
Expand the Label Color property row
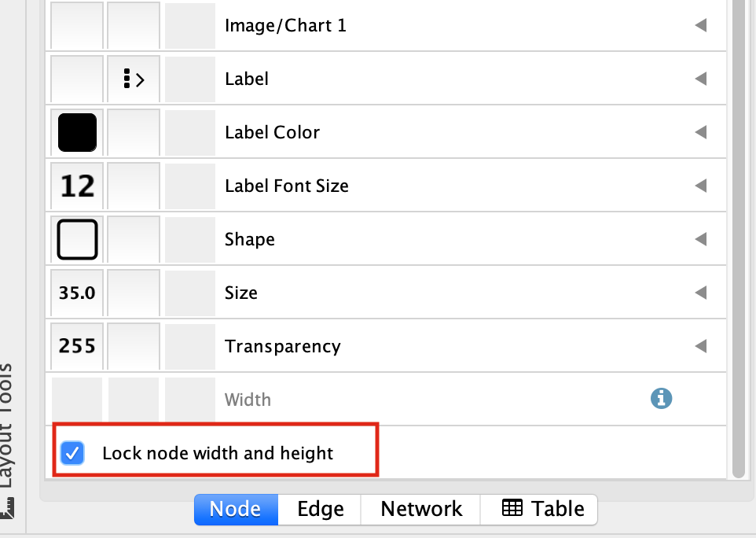click(x=700, y=132)
